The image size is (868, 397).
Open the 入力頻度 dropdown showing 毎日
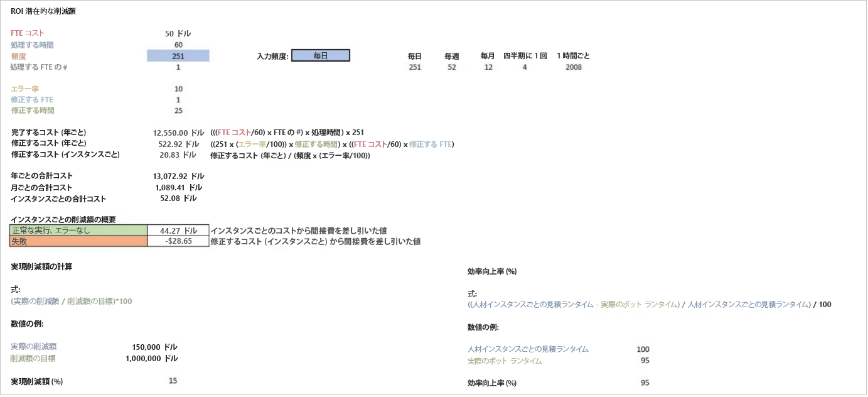click(321, 55)
